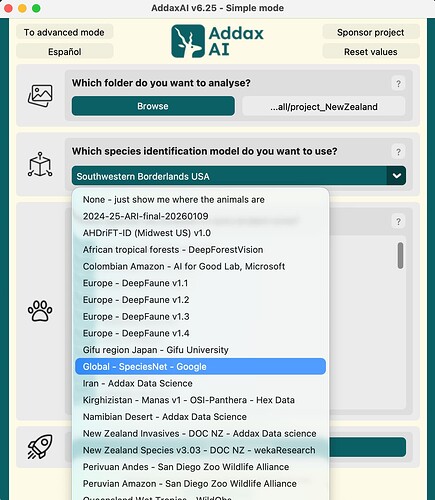
Task: Browse for a folder to analyse
Action: 153,106
